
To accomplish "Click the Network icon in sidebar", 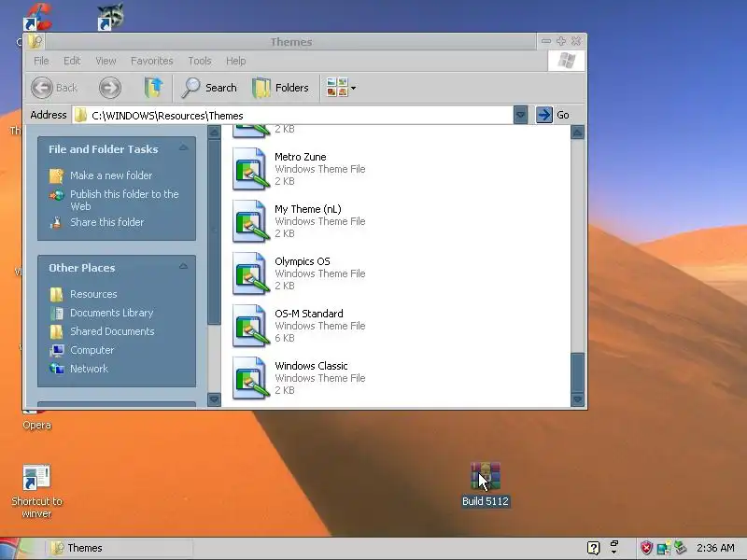I will click(56, 369).
